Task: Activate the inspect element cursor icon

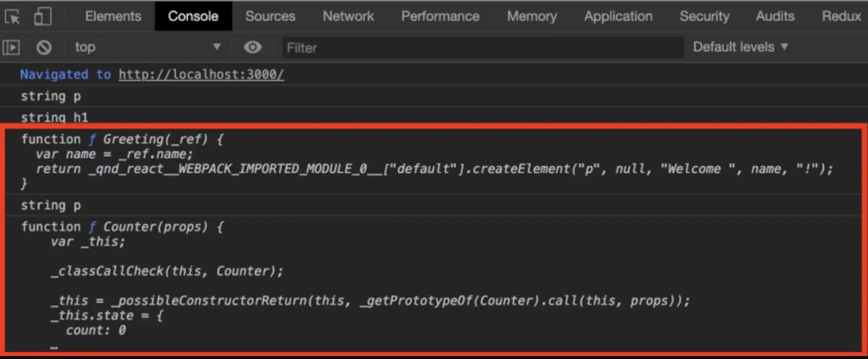Action: point(13,17)
